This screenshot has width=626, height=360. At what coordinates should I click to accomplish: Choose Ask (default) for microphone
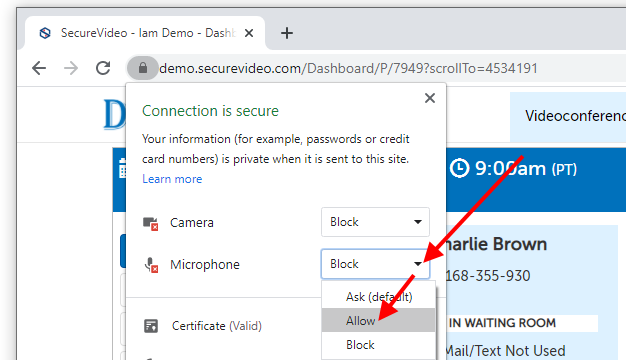click(378, 297)
